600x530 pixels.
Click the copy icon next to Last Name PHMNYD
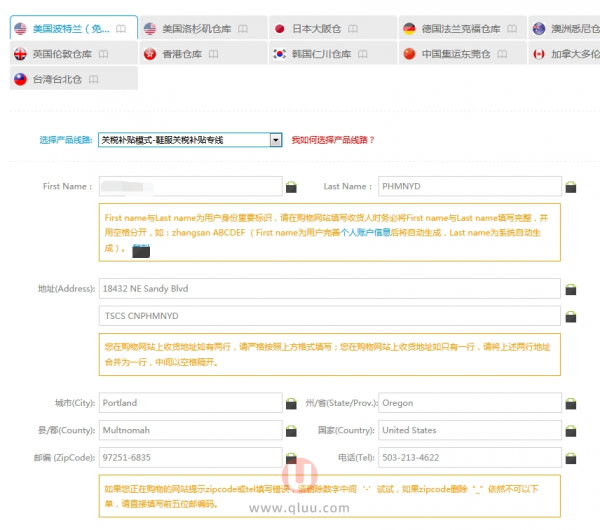point(571,187)
